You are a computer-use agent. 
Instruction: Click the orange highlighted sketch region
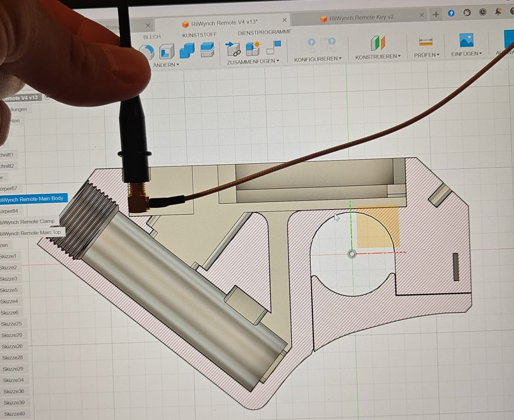pyautogui.click(x=378, y=227)
